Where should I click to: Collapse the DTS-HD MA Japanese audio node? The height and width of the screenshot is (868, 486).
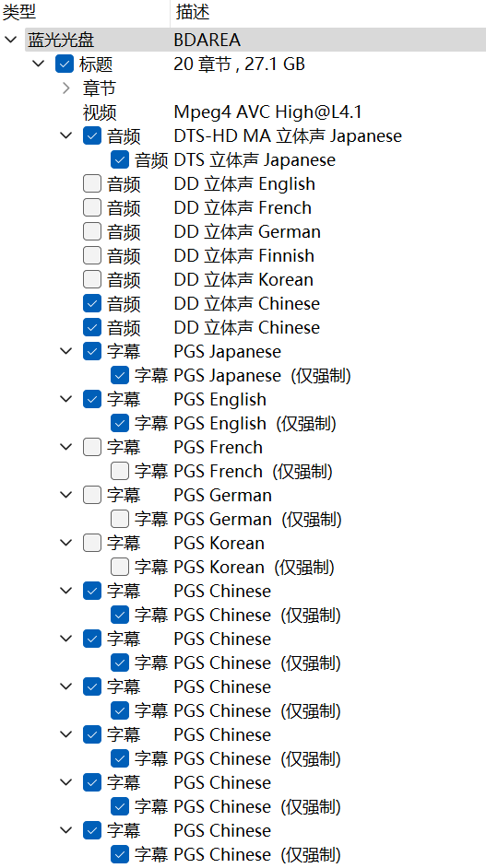point(66,135)
